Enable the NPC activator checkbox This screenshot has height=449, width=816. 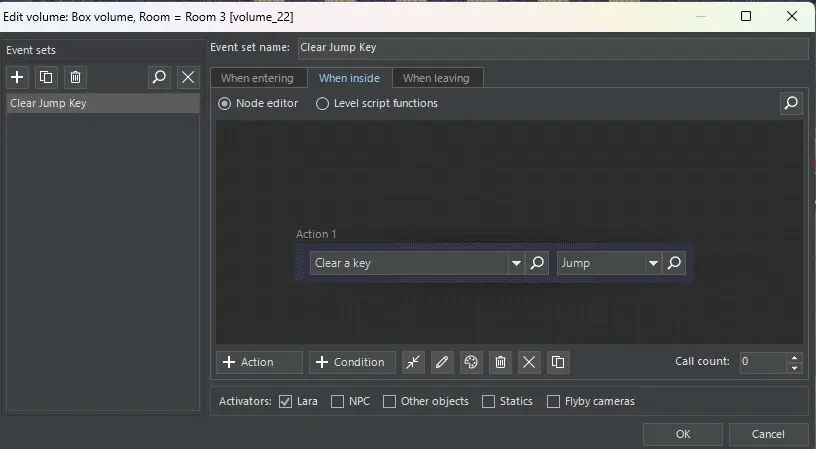coord(337,401)
